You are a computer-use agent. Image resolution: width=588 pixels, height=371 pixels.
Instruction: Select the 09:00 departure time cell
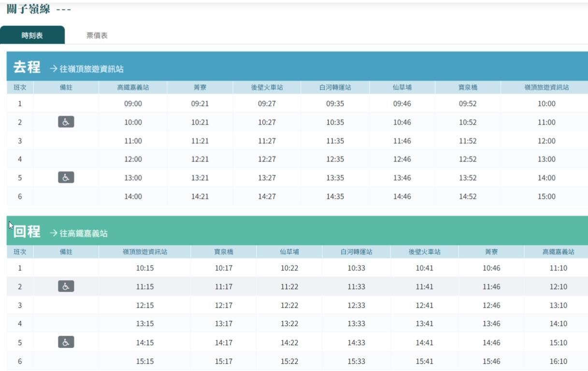[133, 103]
